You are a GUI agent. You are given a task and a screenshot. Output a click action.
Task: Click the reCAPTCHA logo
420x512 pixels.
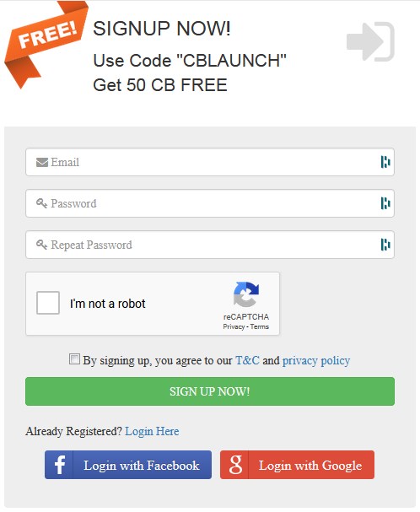click(246, 294)
